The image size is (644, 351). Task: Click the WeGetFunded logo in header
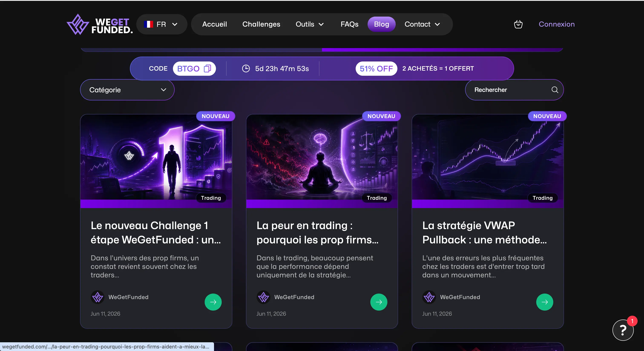click(x=99, y=24)
